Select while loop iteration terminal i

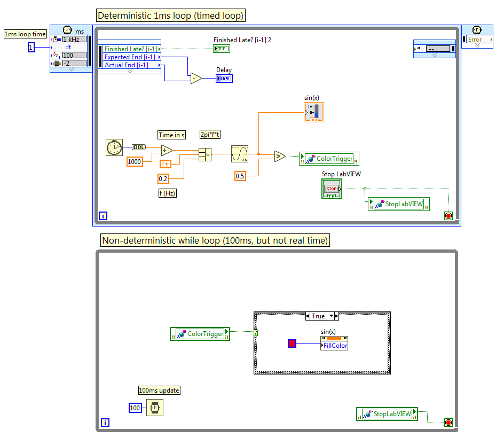point(105,423)
